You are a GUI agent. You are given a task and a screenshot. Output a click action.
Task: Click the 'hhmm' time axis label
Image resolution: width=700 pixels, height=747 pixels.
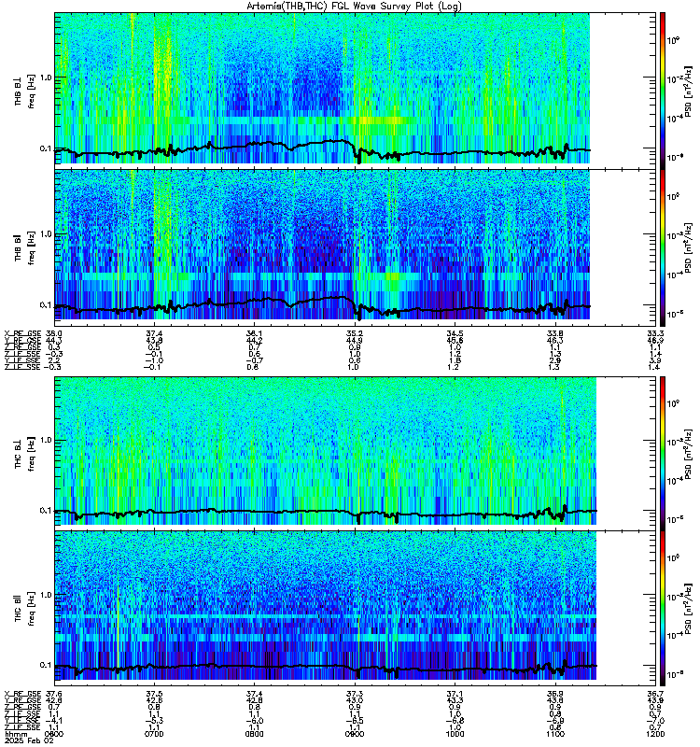pos(16,734)
